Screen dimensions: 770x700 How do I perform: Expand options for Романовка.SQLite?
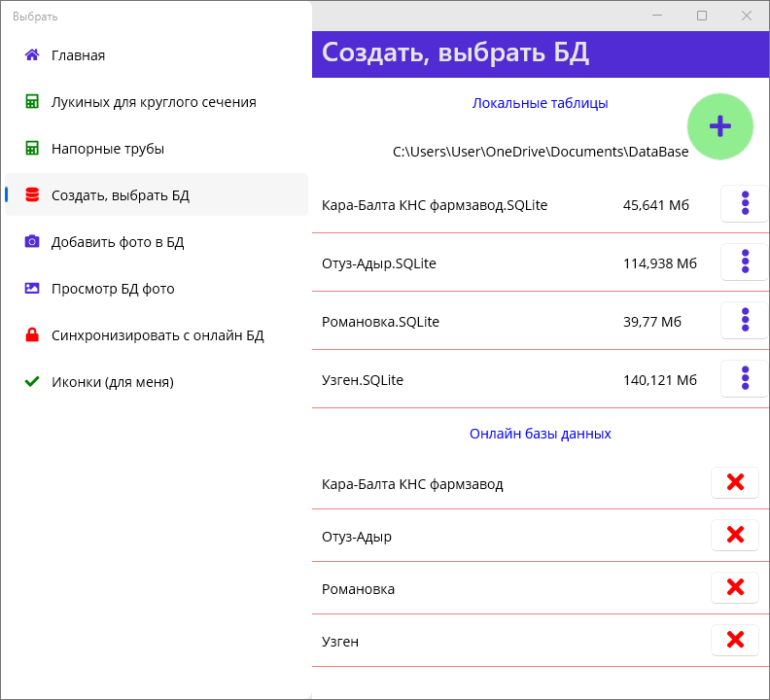(x=745, y=321)
